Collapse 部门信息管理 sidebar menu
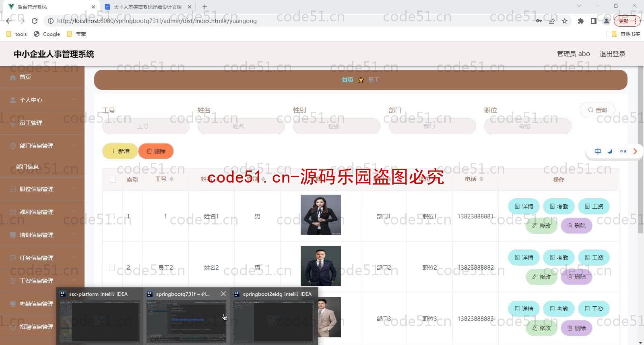Screen dimensions: 644x345 tap(42, 146)
